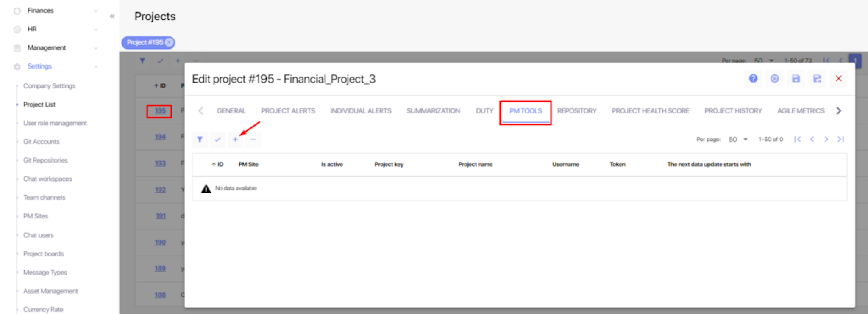Screen dimensions: 868x314
Task: Open Company Settings in sidebar
Action: (x=49, y=86)
